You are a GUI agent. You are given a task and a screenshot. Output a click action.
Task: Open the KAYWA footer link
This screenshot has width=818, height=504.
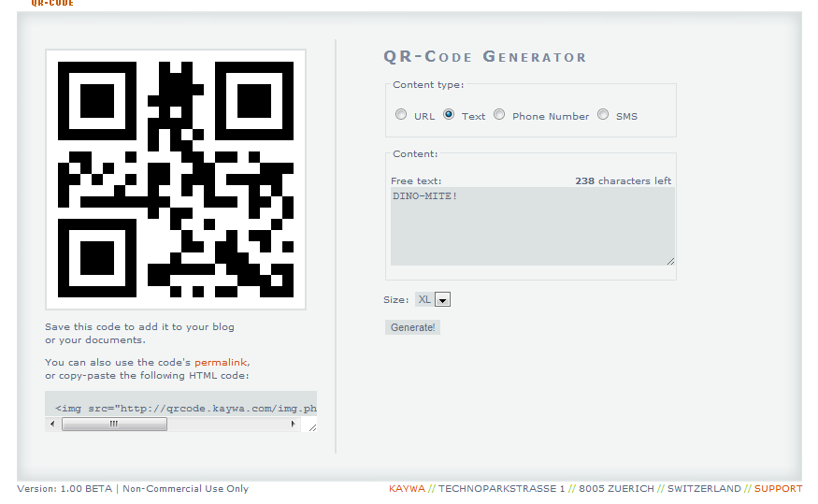coord(407,488)
